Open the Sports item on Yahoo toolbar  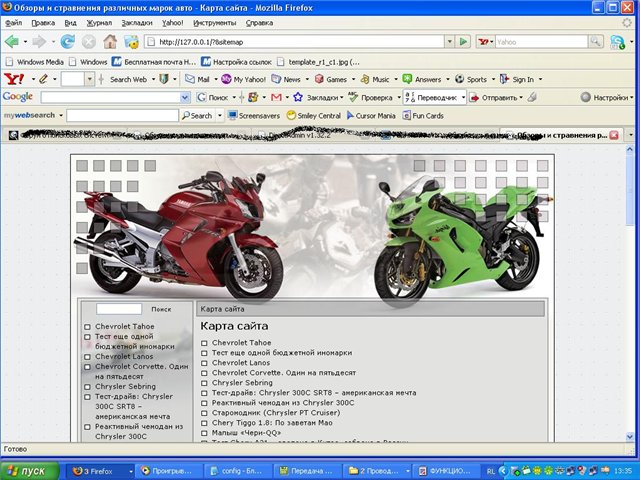click(471, 79)
